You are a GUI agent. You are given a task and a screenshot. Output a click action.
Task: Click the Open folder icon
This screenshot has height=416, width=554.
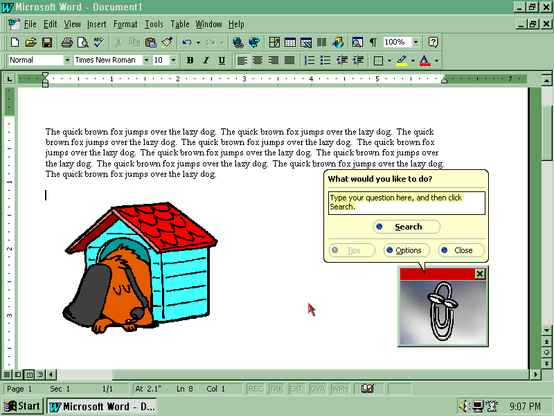tap(31, 42)
